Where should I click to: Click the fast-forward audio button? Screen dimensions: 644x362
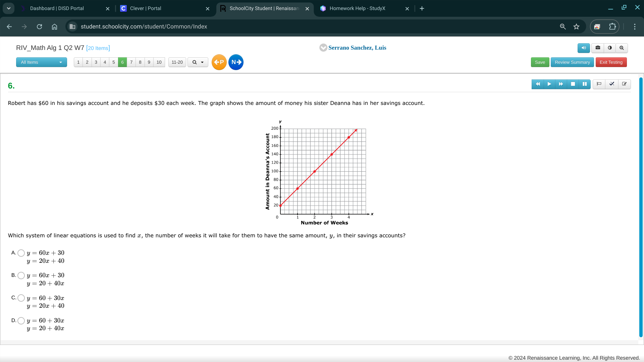click(x=561, y=84)
